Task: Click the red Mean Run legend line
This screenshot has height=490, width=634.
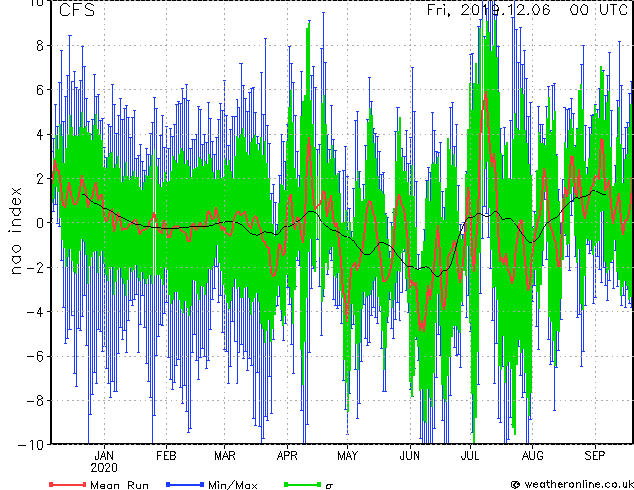Action: point(68,484)
